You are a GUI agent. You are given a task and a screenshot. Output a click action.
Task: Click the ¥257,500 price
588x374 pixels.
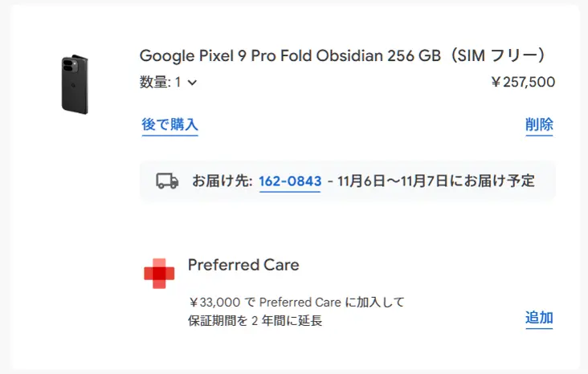pyautogui.click(x=522, y=82)
